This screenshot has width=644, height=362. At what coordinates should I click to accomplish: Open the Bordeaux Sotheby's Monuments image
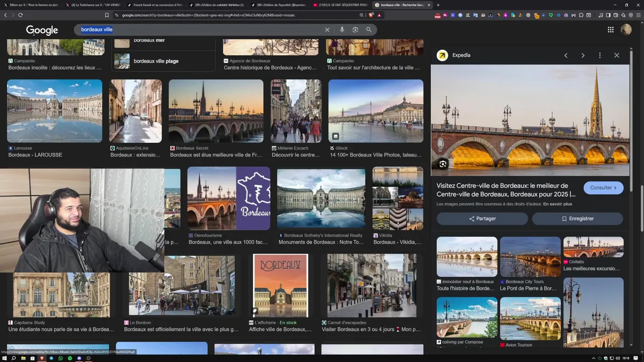[x=321, y=199]
